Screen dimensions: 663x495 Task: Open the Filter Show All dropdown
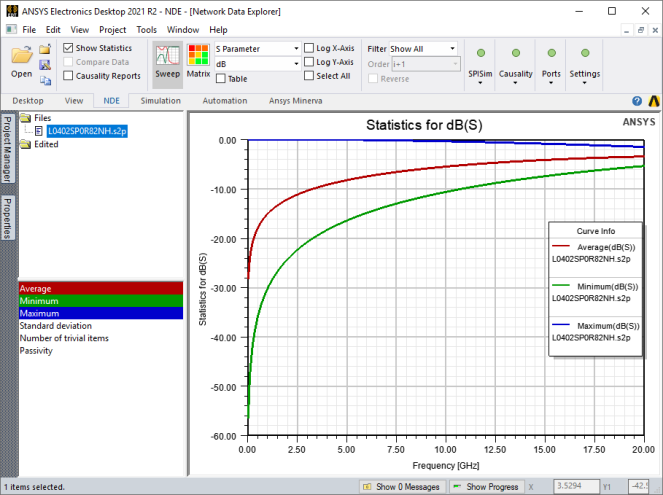pyautogui.click(x=423, y=48)
